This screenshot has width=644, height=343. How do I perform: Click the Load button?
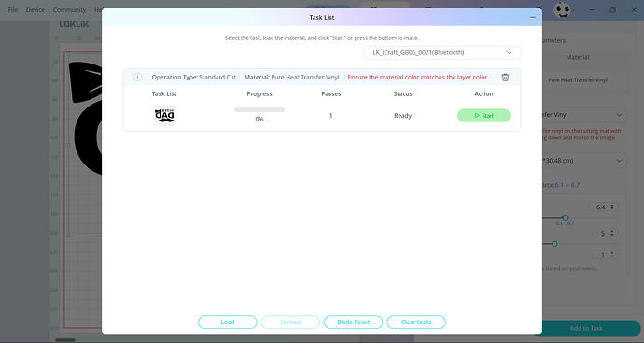coord(228,322)
